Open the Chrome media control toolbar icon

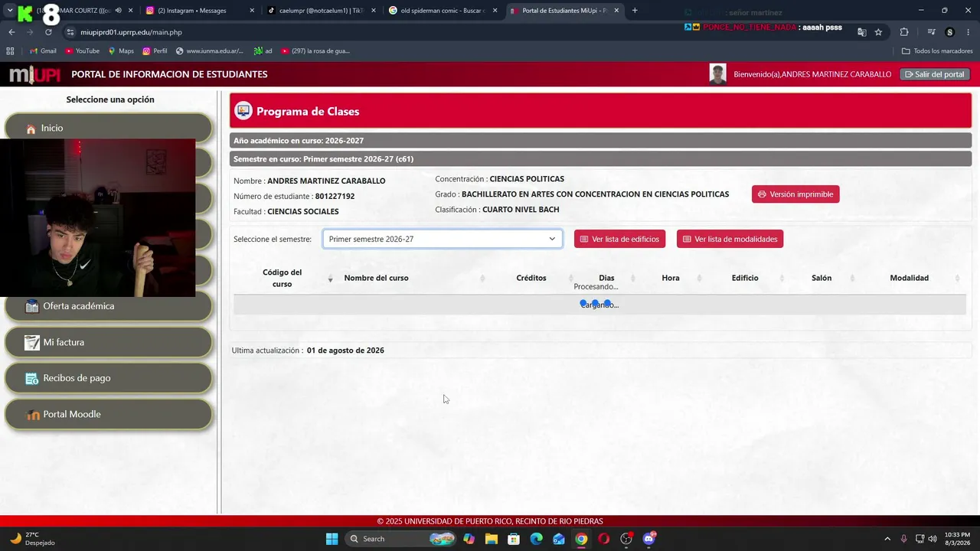tap(931, 32)
